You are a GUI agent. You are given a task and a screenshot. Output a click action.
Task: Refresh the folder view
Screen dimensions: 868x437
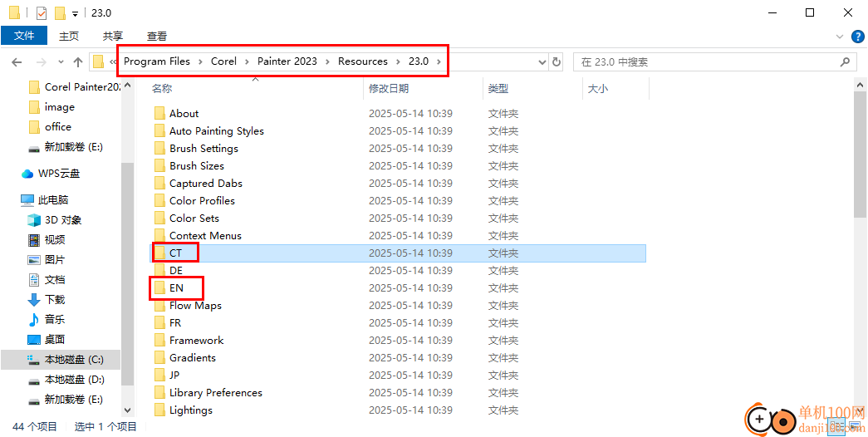click(x=557, y=62)
